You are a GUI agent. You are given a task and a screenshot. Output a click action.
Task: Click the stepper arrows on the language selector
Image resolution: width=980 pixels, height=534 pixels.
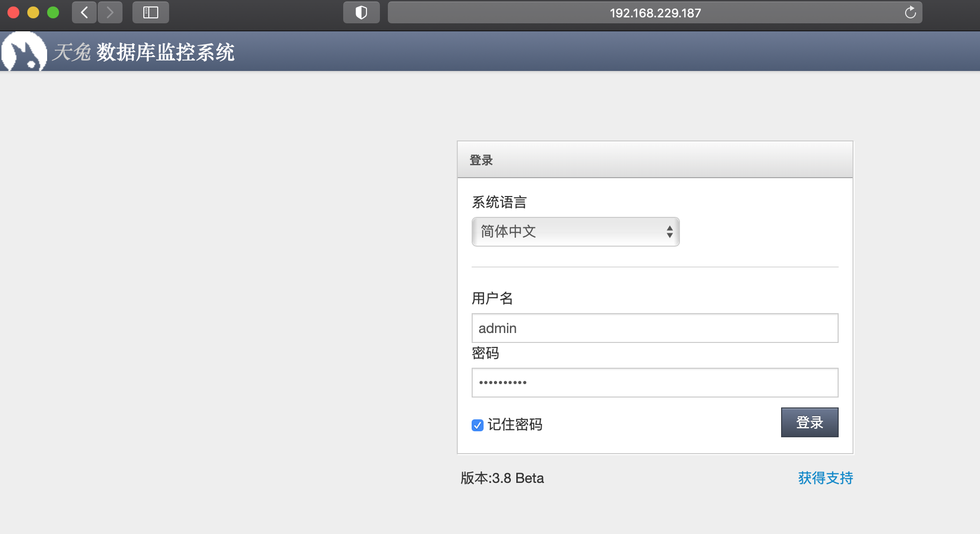[x=669, y=231]
